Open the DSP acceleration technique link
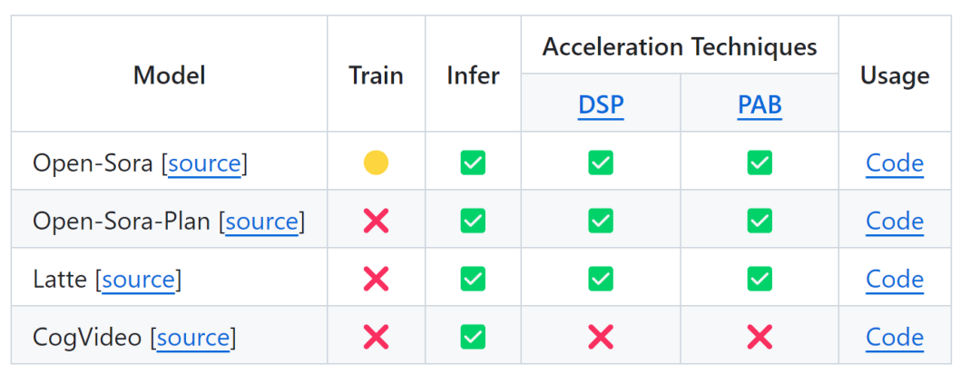 (x=601, y=104)
